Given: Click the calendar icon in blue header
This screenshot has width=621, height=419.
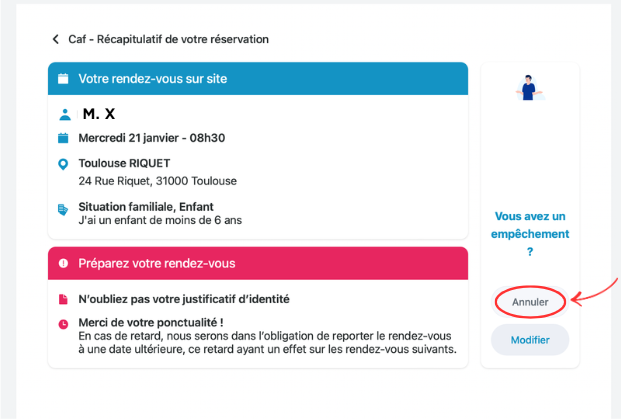Looking at the screenshot, I should coord(63,77).
